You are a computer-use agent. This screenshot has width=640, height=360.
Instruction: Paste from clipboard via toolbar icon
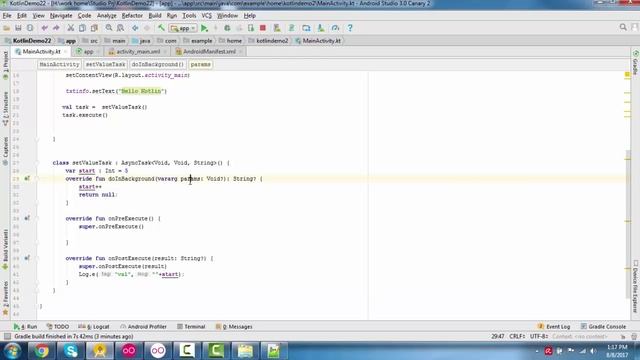click(x=94, y=28)
